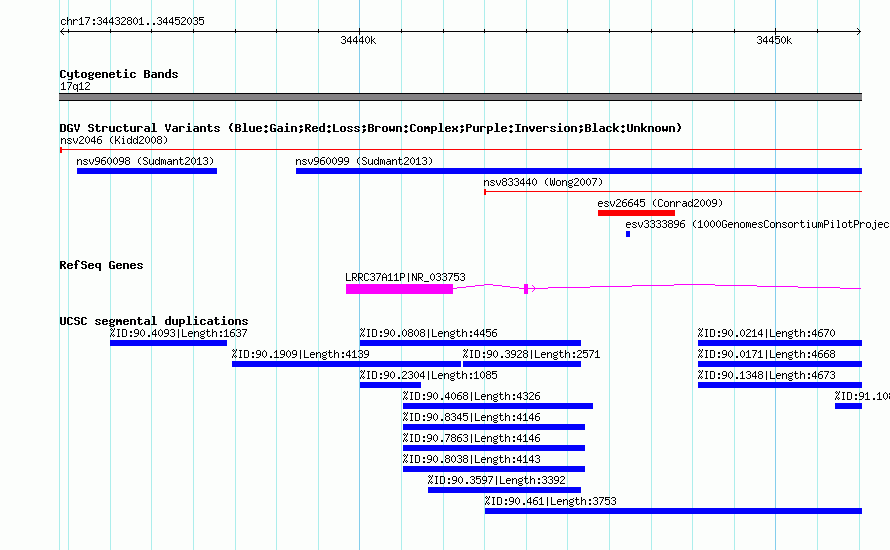The image size is (890, 550).
Task: Click the %ID:90.0808|Length:4456 label
Action: click(x=428, y=333)
